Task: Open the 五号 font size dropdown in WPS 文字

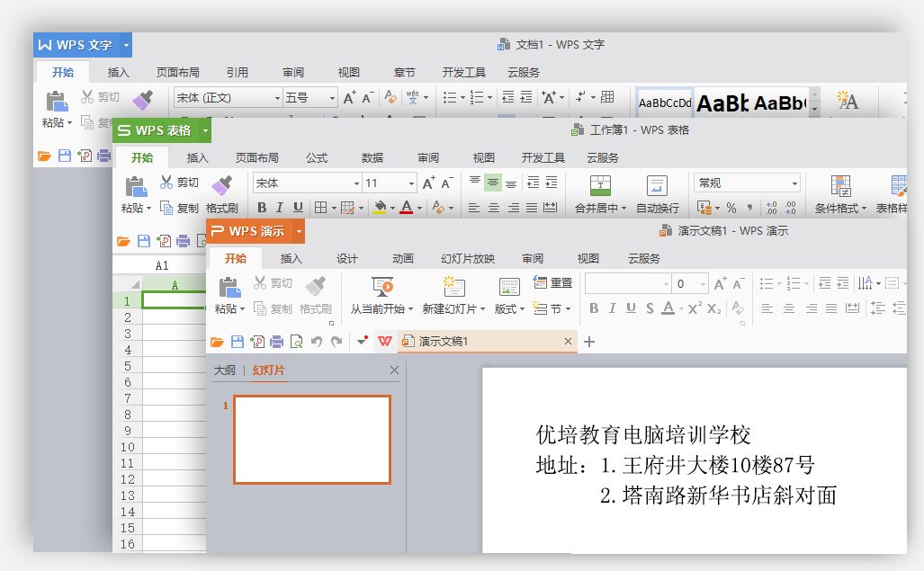Action: (x=332, y=98)
